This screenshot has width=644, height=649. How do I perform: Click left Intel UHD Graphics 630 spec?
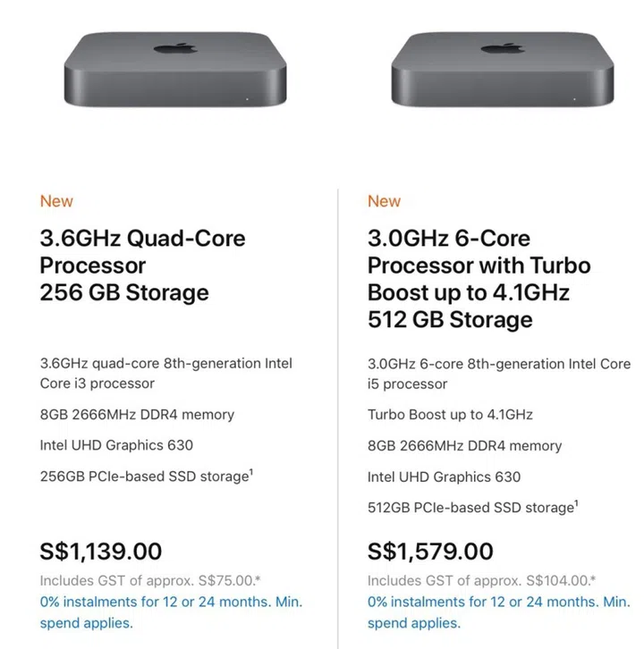pyautogui.click(x=116, y=445)
